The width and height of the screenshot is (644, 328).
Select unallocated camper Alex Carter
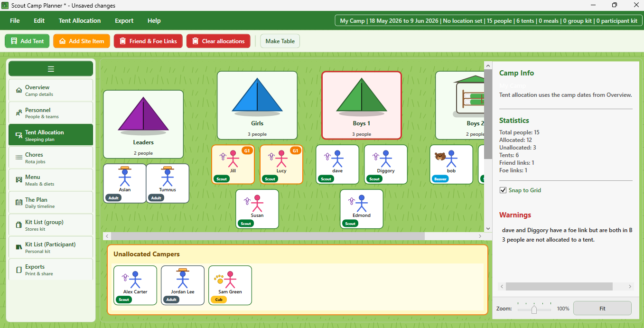(x=135, y=285)
